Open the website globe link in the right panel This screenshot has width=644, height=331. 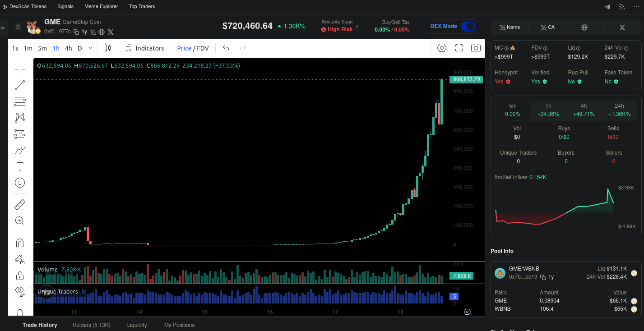coord(584,28)
